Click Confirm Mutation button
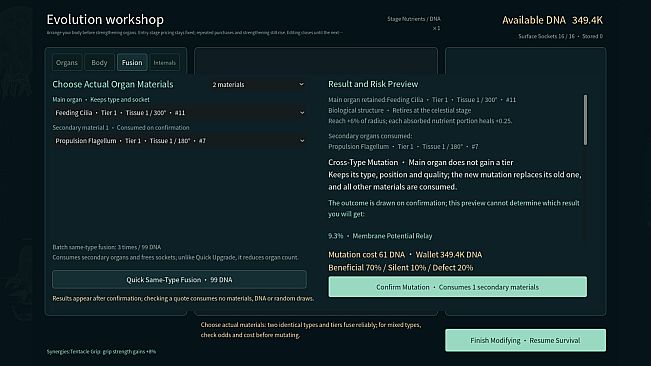This screenshot has height=366, width=651. pos(458,287)
